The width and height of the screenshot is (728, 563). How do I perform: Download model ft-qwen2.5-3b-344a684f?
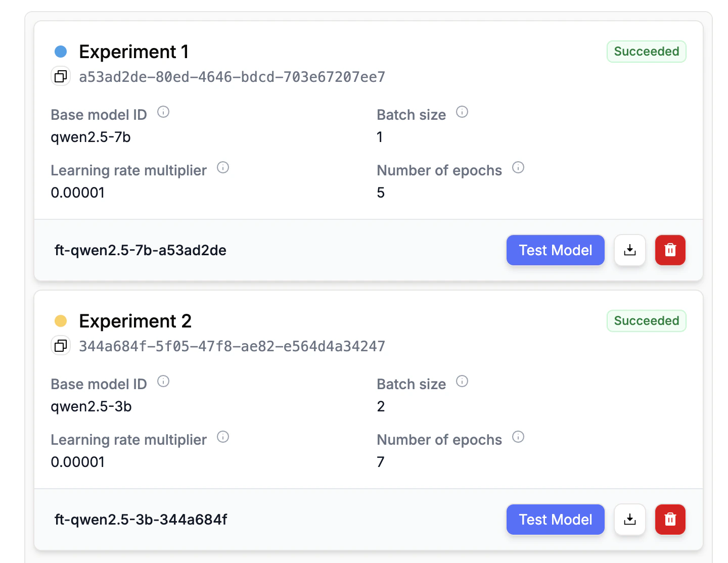(x=629, y=520)
